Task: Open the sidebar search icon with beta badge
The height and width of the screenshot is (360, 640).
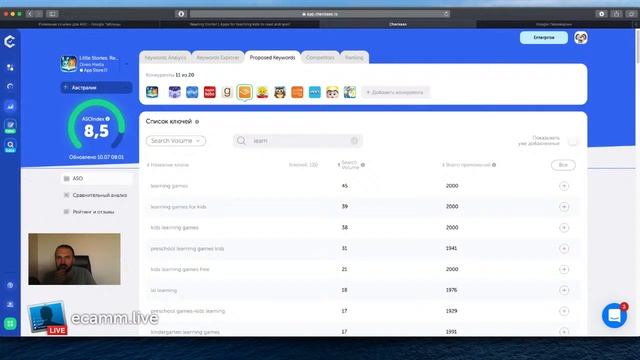Action: pos(10,146)
